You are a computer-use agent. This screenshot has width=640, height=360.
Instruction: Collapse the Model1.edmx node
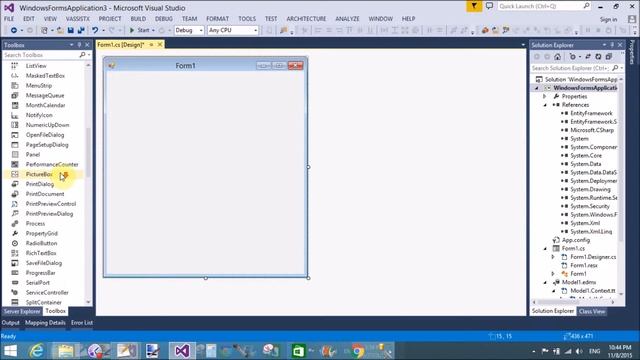[545, 282]
